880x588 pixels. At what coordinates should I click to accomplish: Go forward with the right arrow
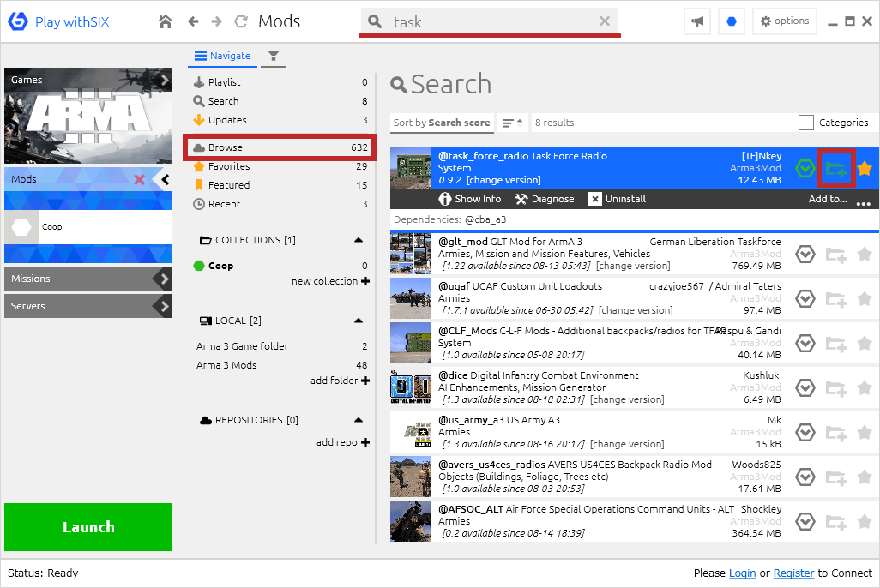click(217, 22)
